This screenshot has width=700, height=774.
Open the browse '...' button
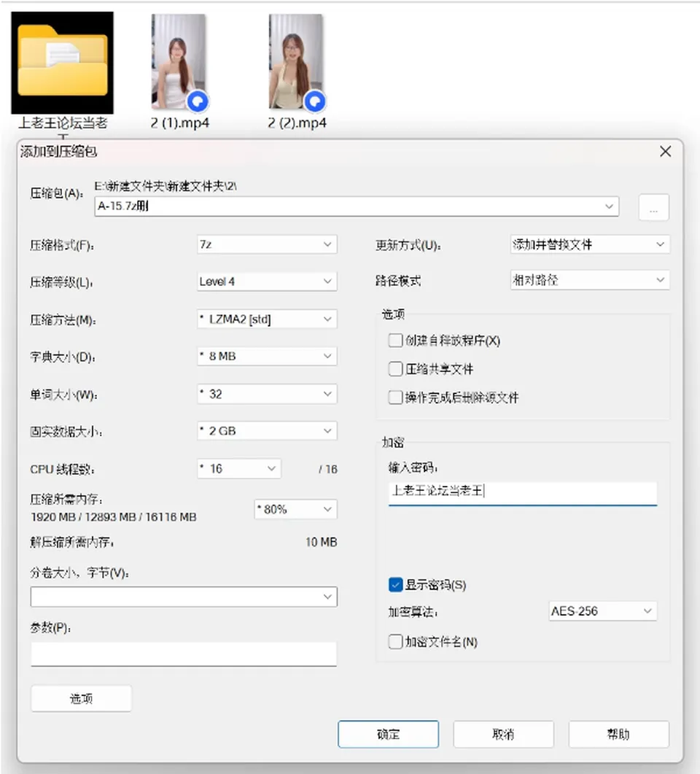(x=653, y=207)
